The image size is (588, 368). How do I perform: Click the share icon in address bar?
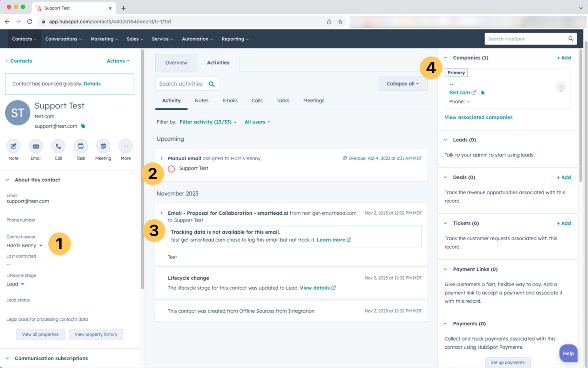point(329,21)
